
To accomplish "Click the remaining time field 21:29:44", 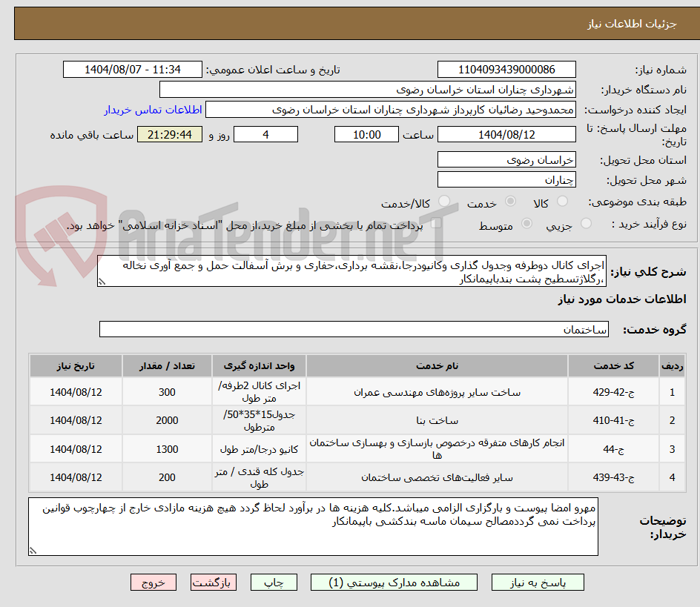I will coord(170,134).
